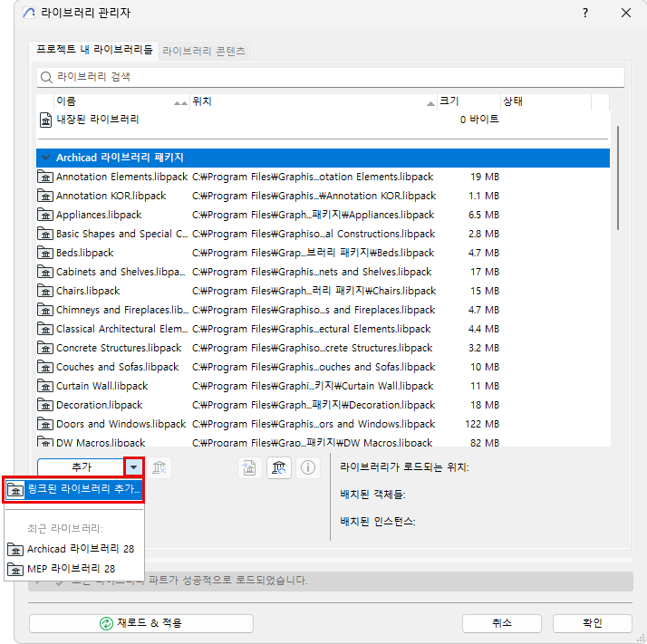The width and height of the screenshot is (647, 644).
Task: Select Concrete Structures.libpack name
Action: point(119,348)
